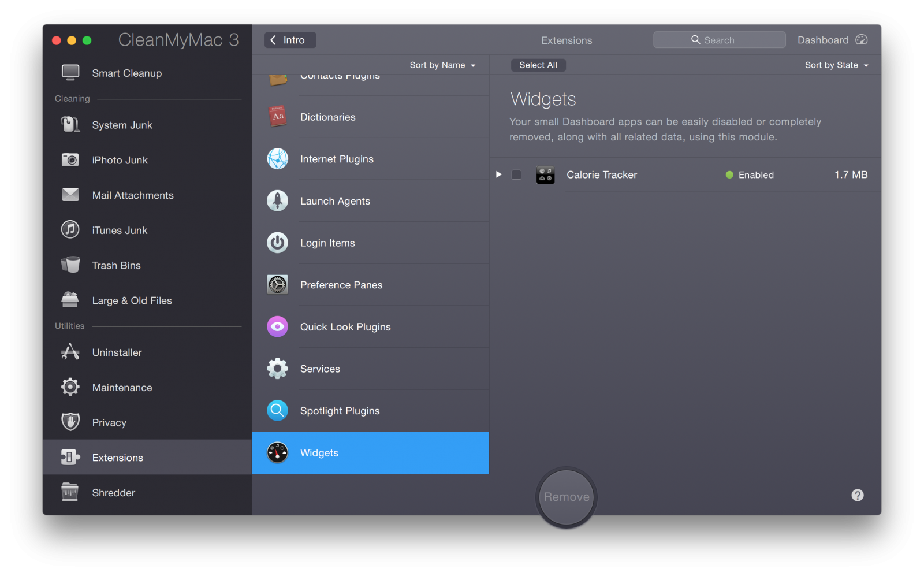
Task: Select Trash Bins label
Action: click(x=117, y=266)
